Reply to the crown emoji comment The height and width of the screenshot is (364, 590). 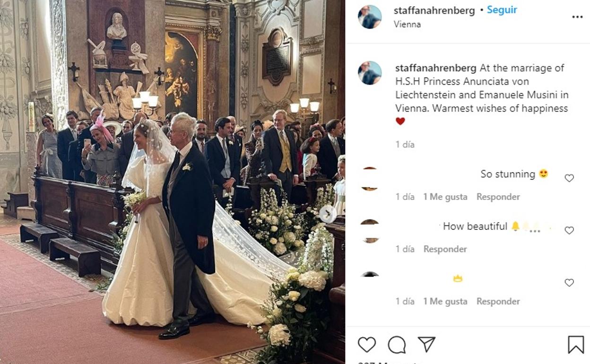coord(498,302)
